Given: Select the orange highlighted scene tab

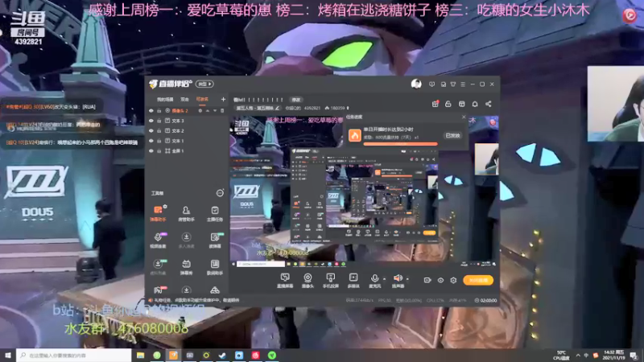Looking at the screenshot, I should pos(202,99).
